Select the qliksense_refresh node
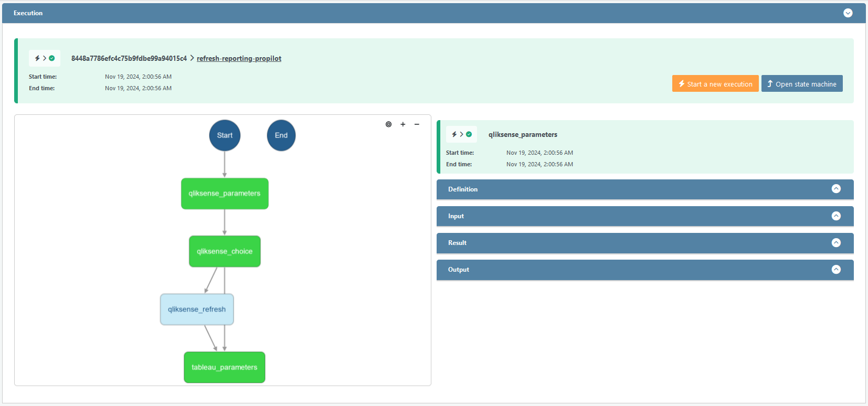The height and width of the screenshot is (406, 868). pos(197,309)
